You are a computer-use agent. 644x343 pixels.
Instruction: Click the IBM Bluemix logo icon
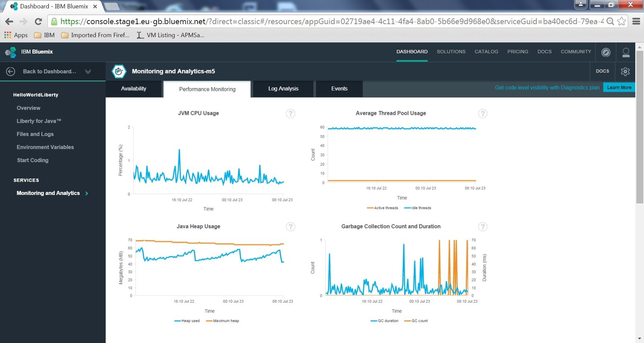point(10,52)
